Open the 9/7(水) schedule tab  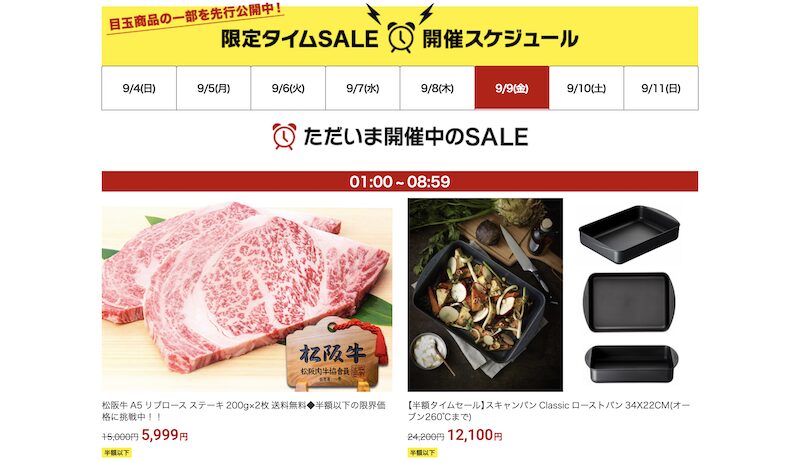click(x=362, y=88)
